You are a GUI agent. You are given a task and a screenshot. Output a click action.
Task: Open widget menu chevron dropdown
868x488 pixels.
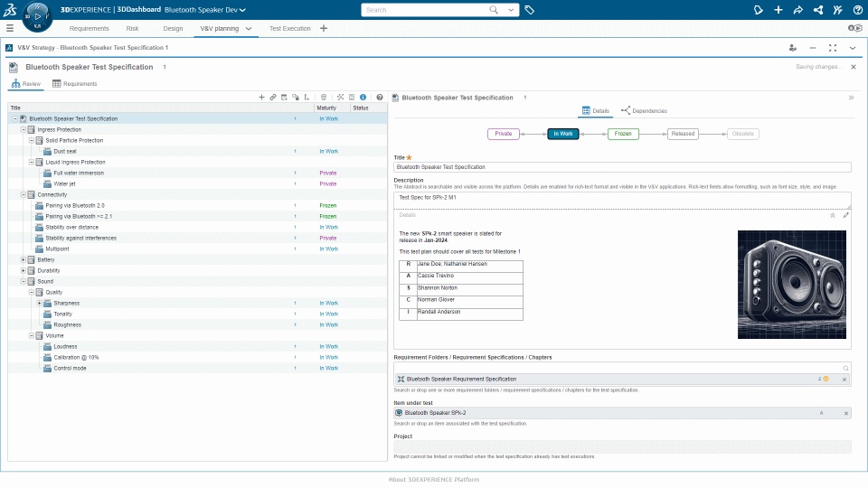[x=853, y=48]
